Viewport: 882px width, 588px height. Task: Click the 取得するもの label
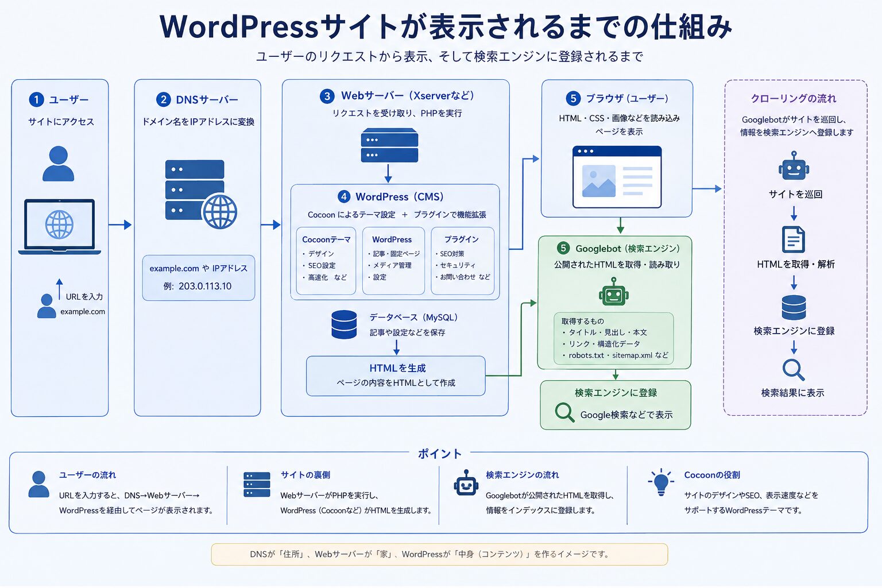(x=582, y=322)
